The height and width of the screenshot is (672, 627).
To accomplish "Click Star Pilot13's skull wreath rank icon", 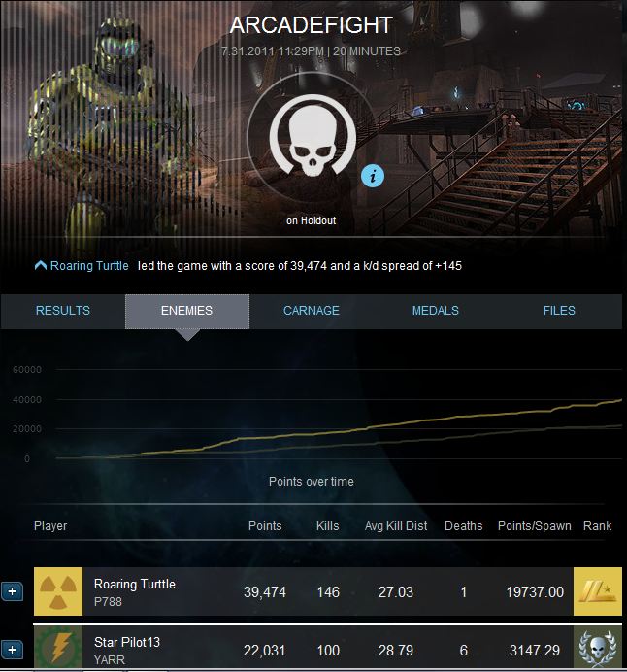I will [x=598, y=648].
